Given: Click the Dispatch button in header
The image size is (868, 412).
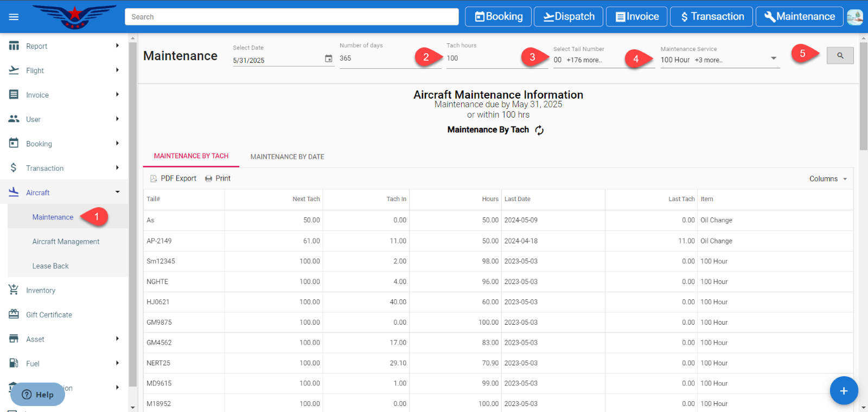Looking at the screenshot, I should [x=569, y=17].
